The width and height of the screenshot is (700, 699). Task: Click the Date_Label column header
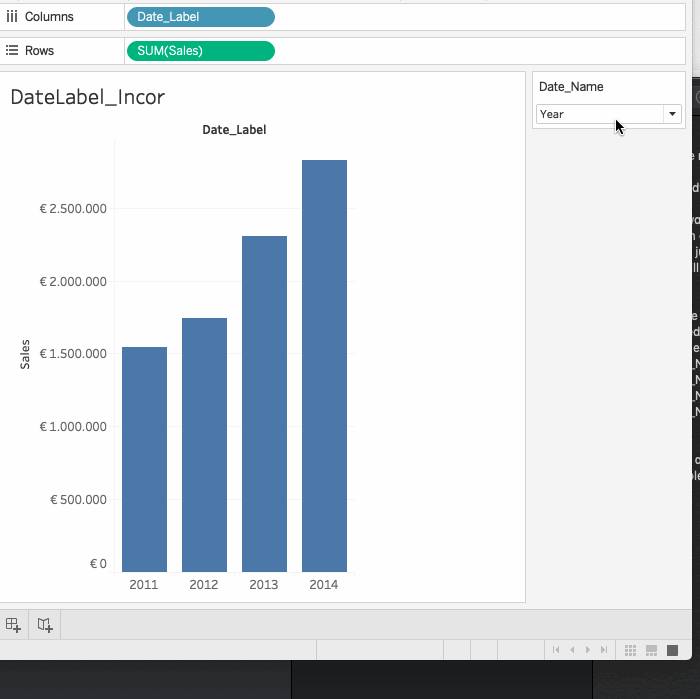pos(234,130)
